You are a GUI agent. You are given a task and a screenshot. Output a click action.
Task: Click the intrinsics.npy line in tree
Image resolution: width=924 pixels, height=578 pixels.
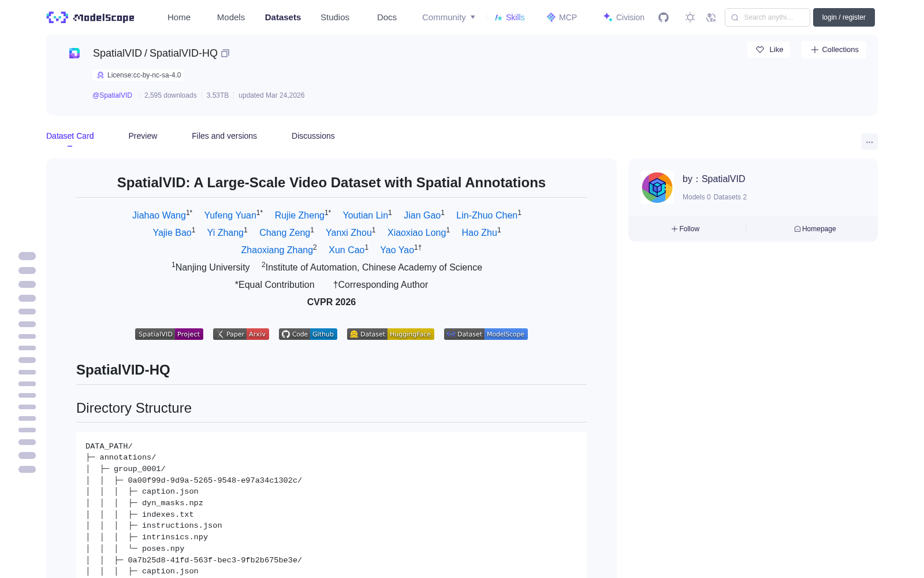(175, 537)
